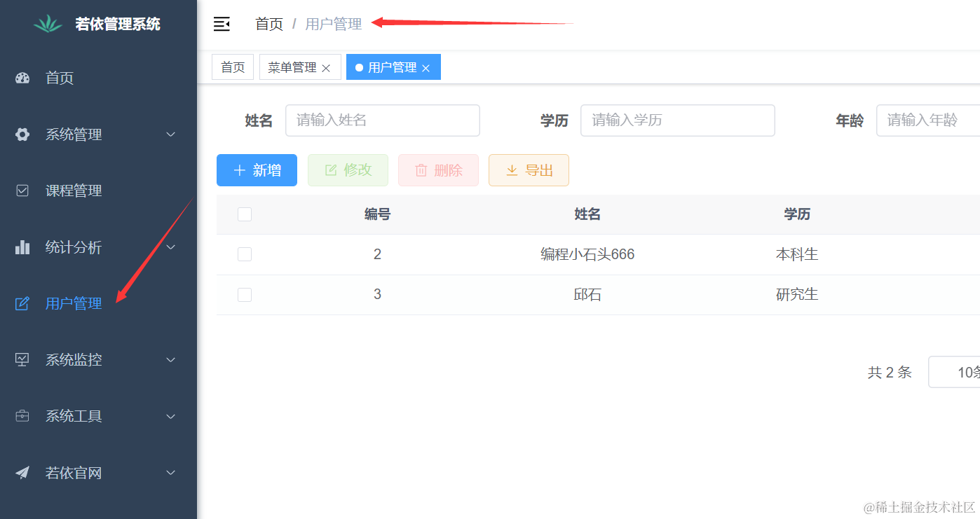The image size is (980, 519).
Task: Expand the 系统管理 submenu
Action: click(170, 134)
